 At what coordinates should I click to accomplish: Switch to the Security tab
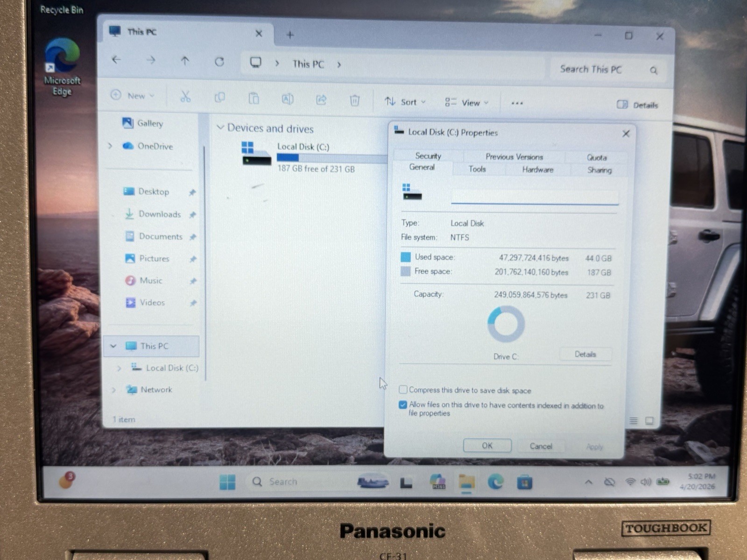428,156
